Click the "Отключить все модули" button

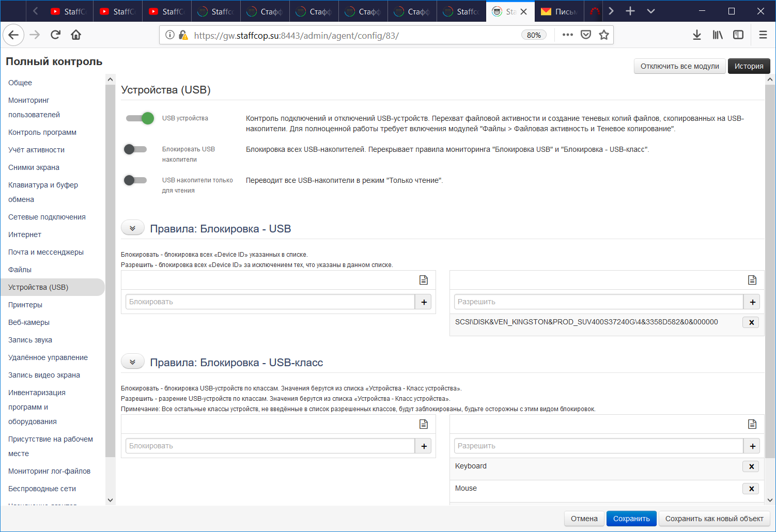click(679, 66)
